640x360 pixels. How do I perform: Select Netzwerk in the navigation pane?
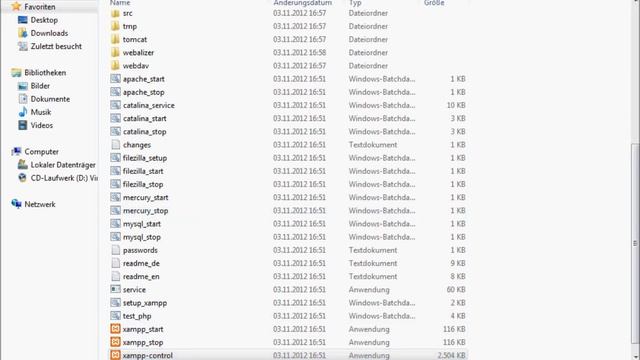(x=40, y=204)
